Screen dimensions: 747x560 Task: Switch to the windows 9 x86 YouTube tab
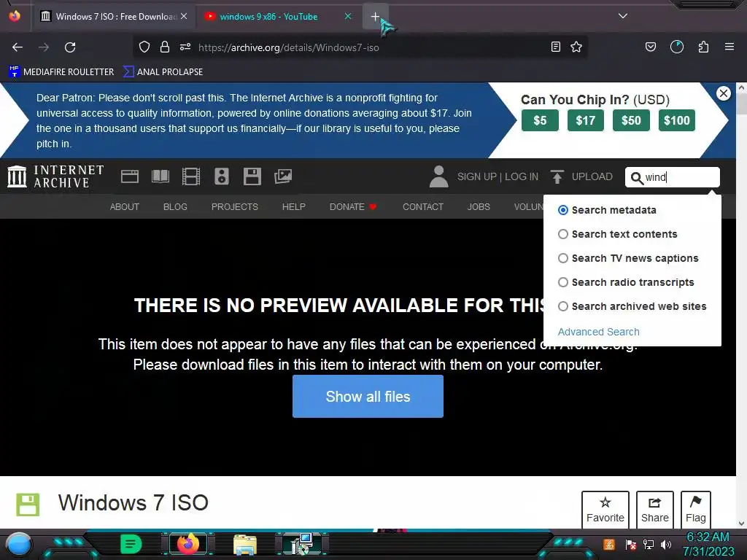[275, 17]
